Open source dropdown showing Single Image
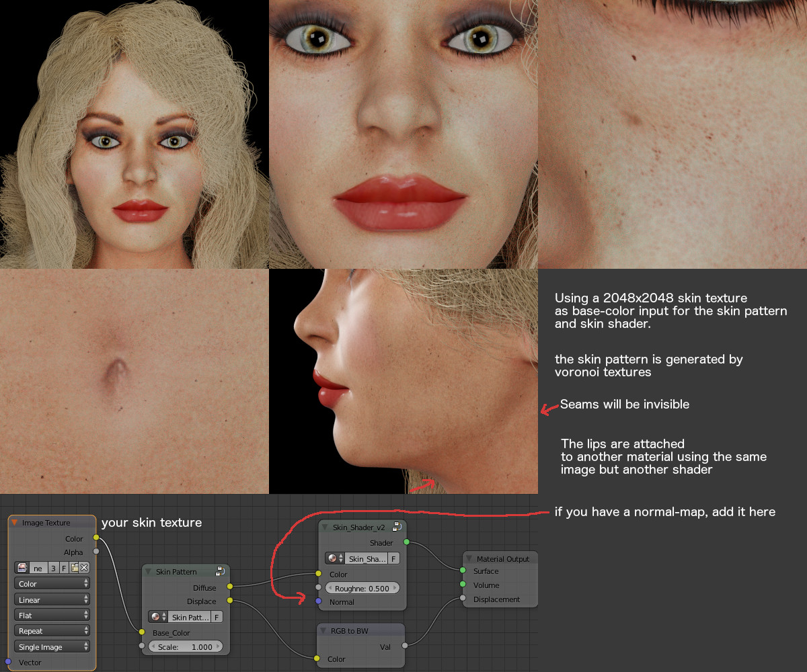 (52, 647)
